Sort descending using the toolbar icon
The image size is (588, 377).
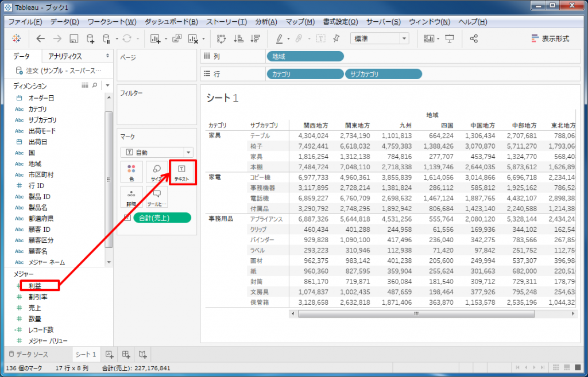[x=256, y=39]
